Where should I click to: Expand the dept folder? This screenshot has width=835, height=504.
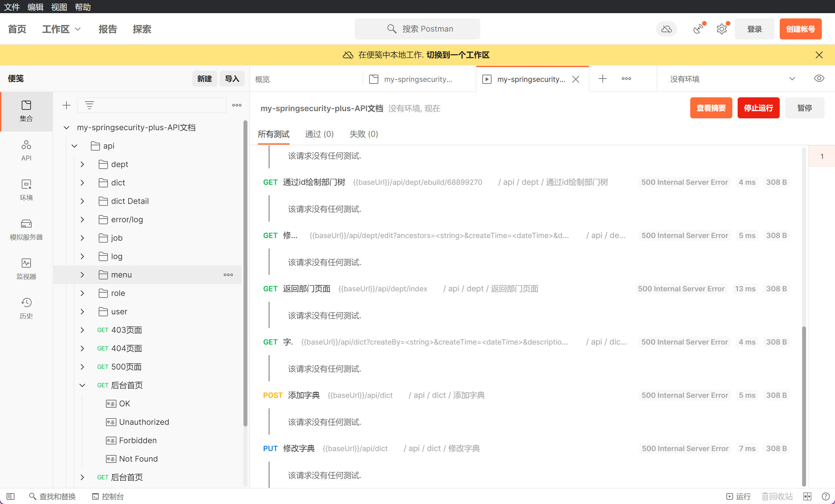tap(82, 164)
